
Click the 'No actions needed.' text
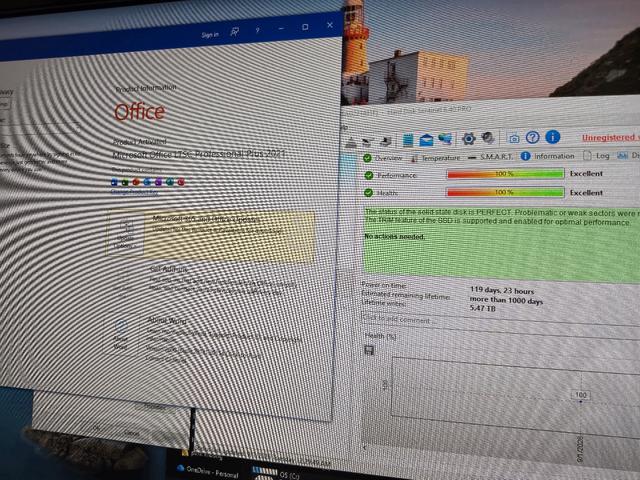pyautogui.click(x=394, y=236)
